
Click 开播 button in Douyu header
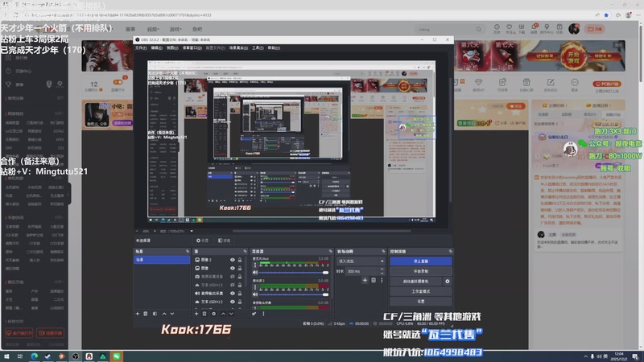[x=595, y=29]
